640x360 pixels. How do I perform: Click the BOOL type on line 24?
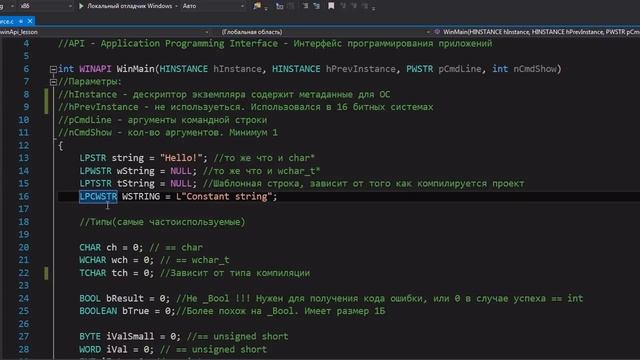point(90,298)
